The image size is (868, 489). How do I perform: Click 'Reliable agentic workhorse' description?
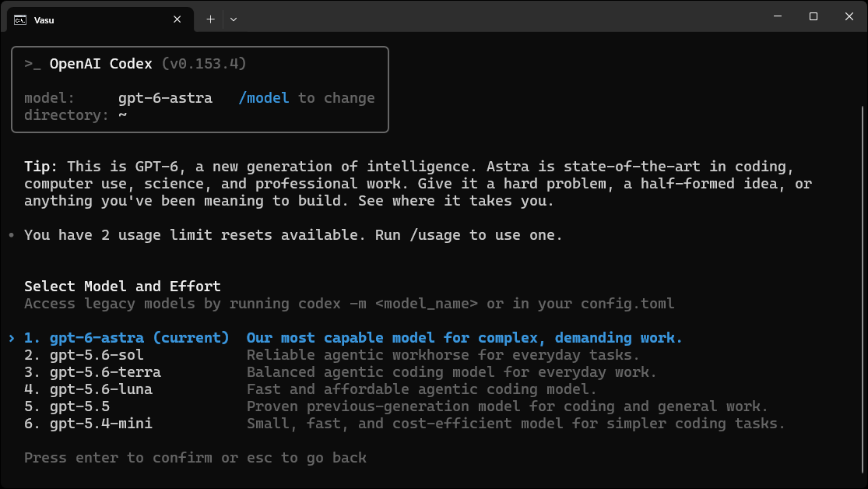pyautogui.click(x=443, y=355)
